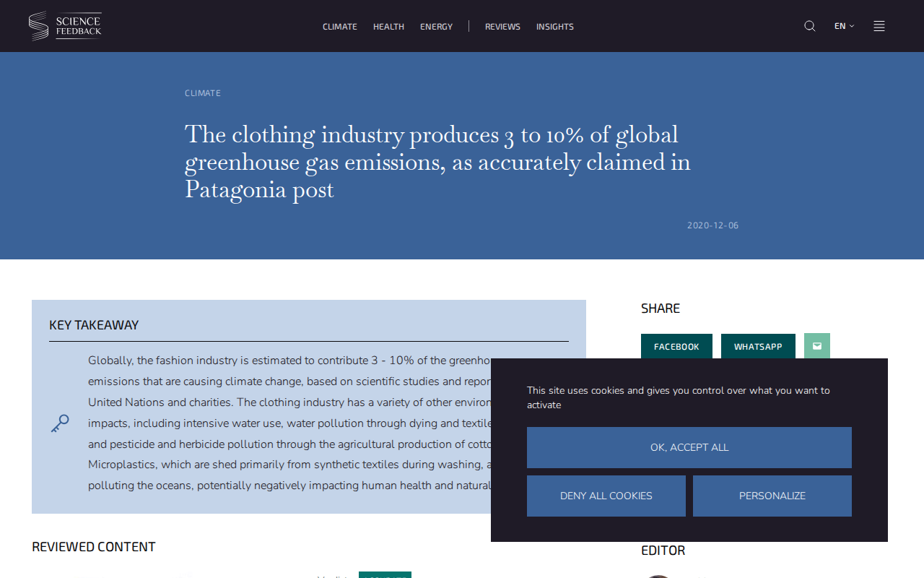
Task: Accept all cookies with OK, Accept All
Action: pos(689,447)
